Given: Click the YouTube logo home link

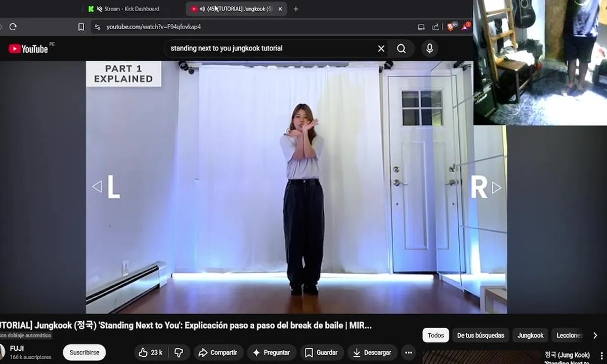Looking at the screenshot, I should coord(28,49).
